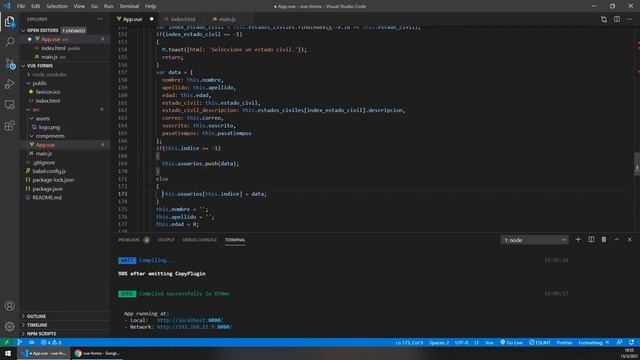Click the Explorer more actions ellipsis

[x=100, y=19]
